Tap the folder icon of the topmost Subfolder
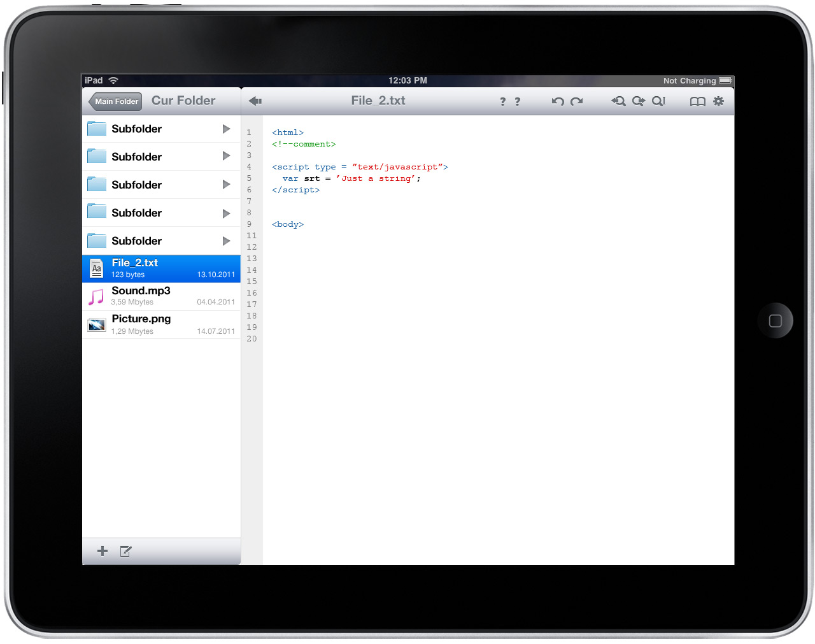This screenshot has width=815, height=644. coord(97,128)
